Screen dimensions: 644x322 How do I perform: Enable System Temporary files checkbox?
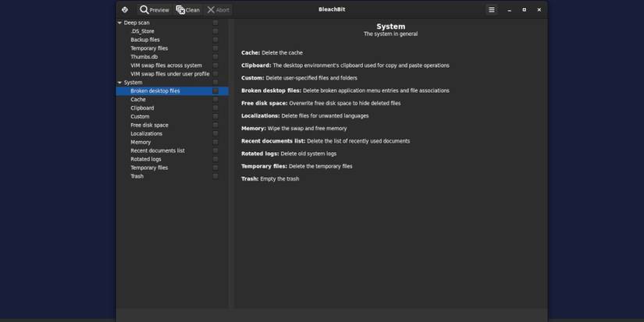click(x=215, y=168)
